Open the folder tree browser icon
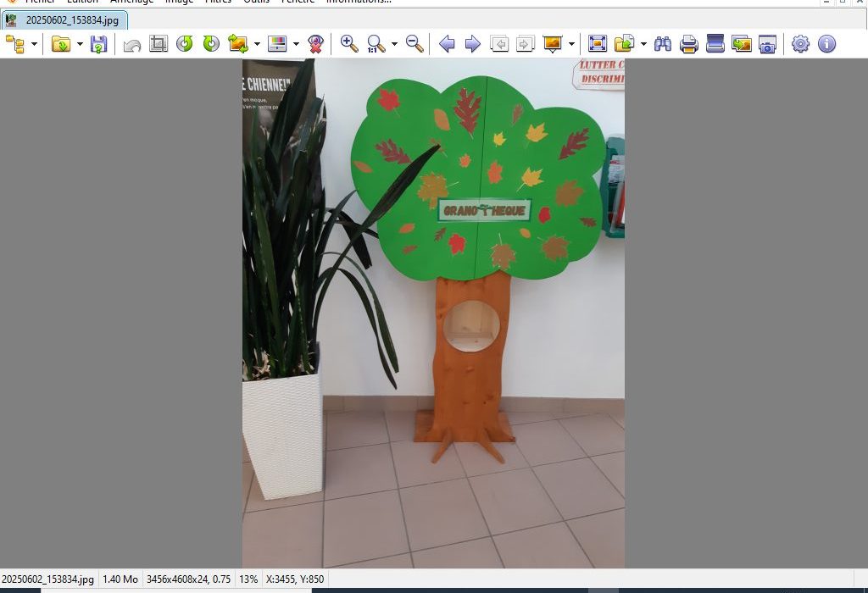The image size is (868, 593). coord(15,44)
